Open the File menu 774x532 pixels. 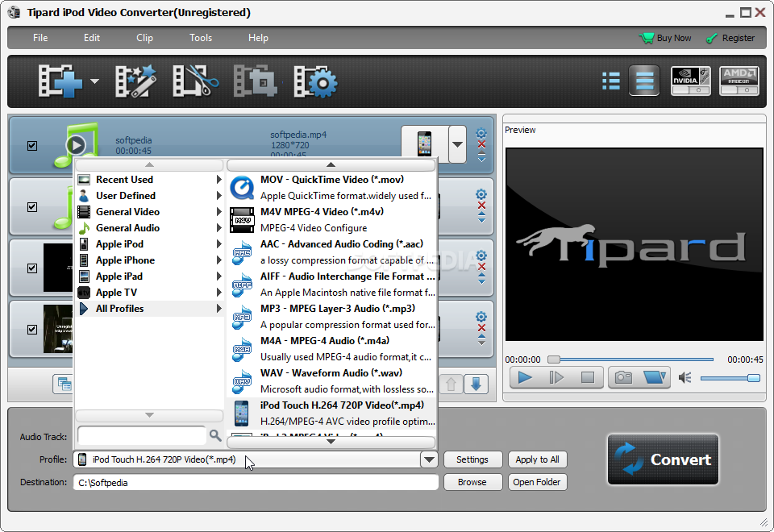(x=40, y=38)
